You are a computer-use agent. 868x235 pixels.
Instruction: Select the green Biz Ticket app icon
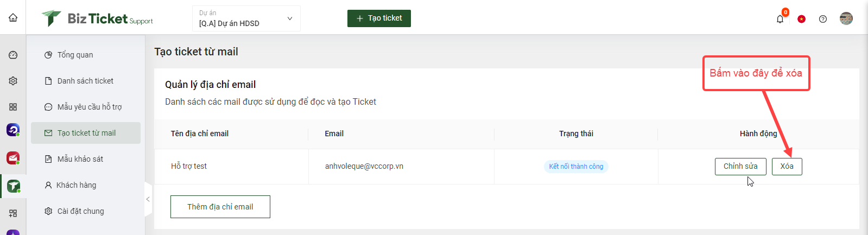[13, 186]
